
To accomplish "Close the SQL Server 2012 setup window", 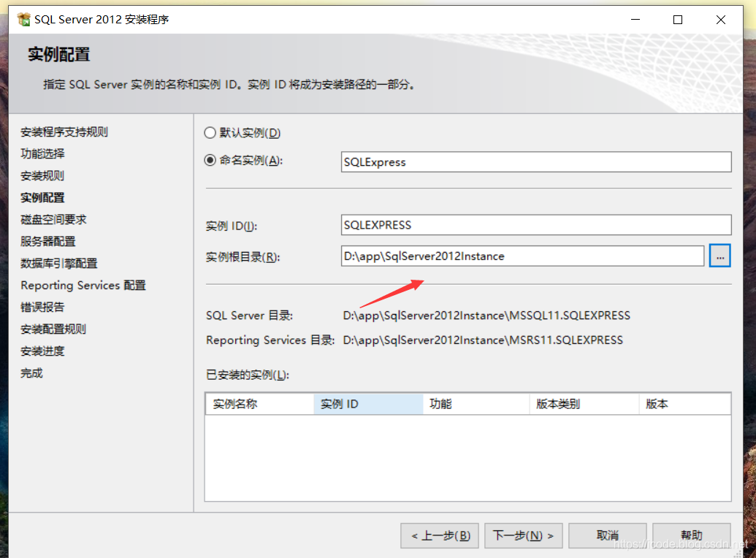I will point(721,19).
